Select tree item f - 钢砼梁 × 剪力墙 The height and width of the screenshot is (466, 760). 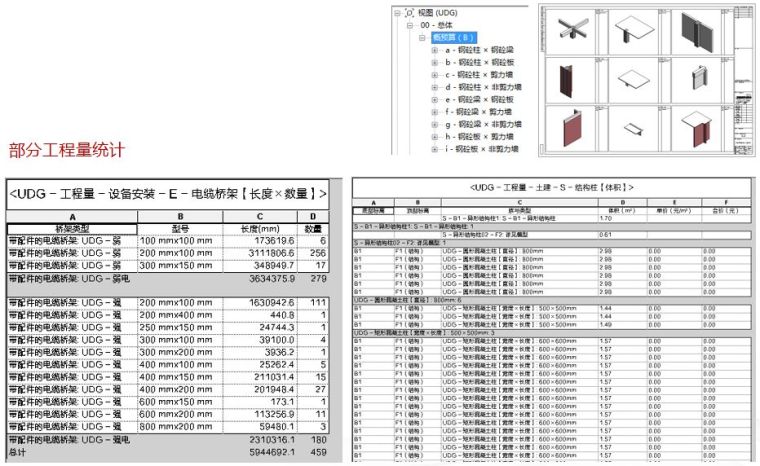pos(478,112)
